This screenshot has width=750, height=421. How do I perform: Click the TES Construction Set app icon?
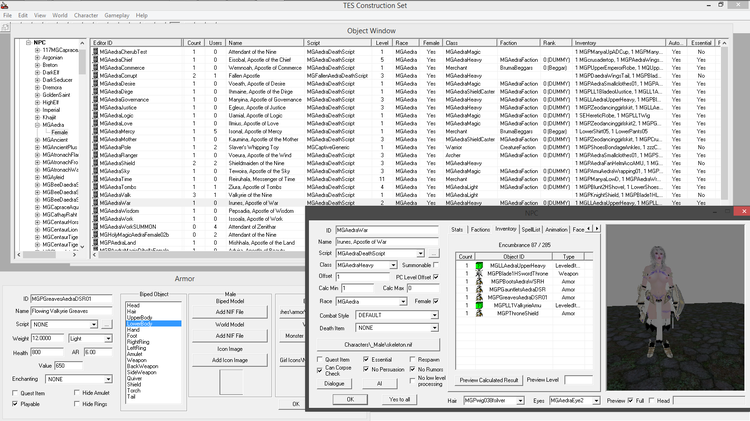click(x=5, y=5)
